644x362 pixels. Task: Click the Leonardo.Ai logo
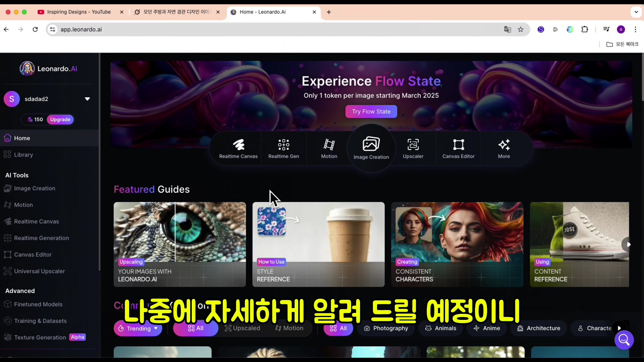tap(49, 68)
